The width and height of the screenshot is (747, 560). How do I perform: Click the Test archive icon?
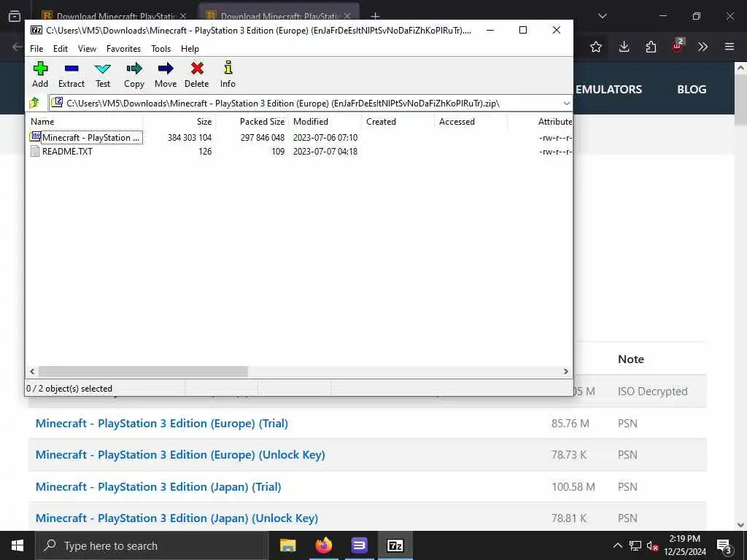(x=102, y=69)
